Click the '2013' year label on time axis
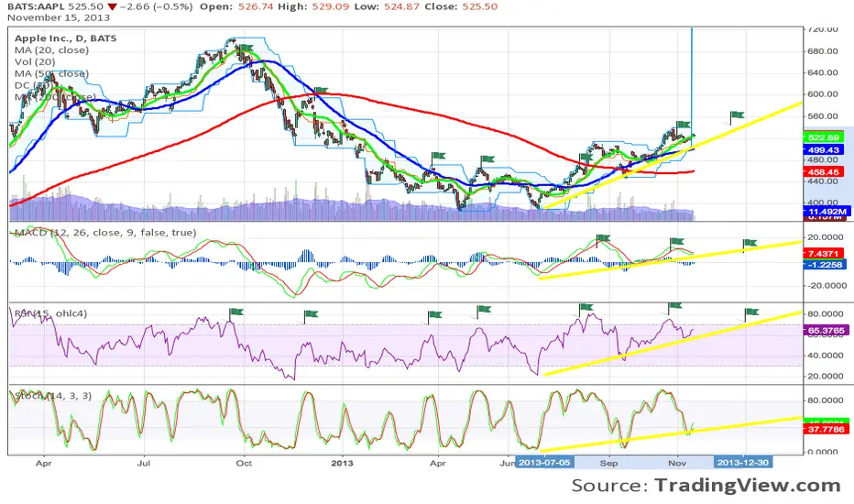Viewport: 854px width, 504px height. coord(343,463)
